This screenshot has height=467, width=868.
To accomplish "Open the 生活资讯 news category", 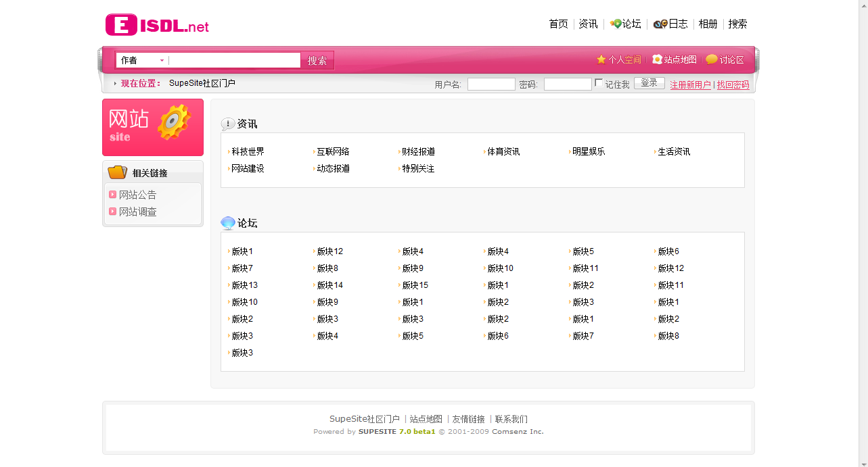I will click(674, 151).
